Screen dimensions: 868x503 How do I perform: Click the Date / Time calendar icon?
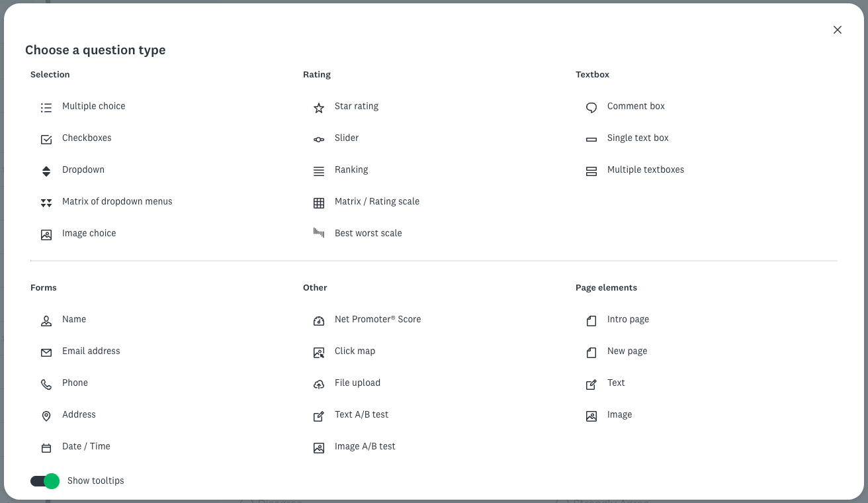tap(46, 448)
